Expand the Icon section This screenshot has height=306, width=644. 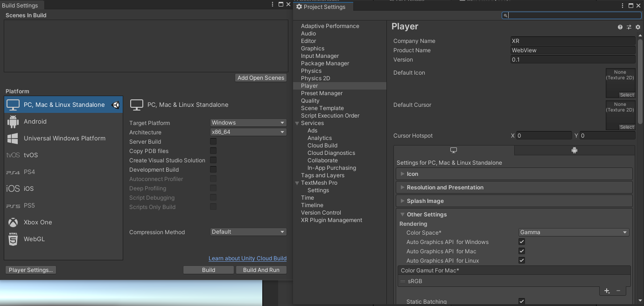[514, 174]
